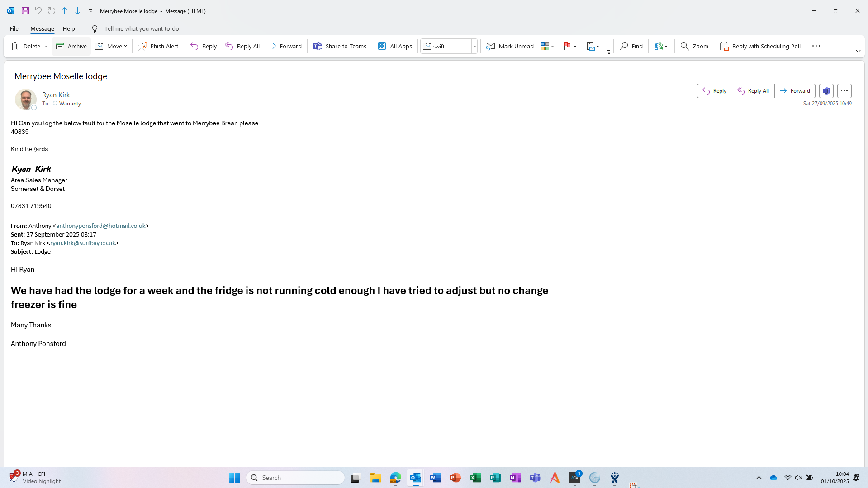Click the Tell me what you want box
The width and height of the screenshot is (868, 488).
[x=141, y=28]
